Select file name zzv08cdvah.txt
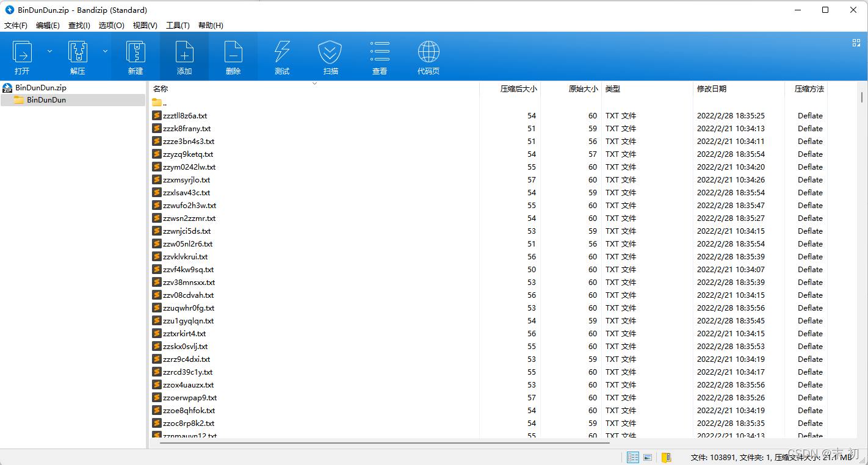Viewport: 868px width, 465px height. (189, 295)
